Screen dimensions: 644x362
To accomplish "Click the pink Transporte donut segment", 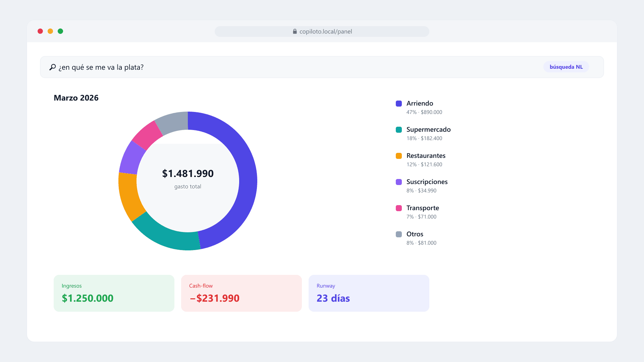I will (147, 136).
